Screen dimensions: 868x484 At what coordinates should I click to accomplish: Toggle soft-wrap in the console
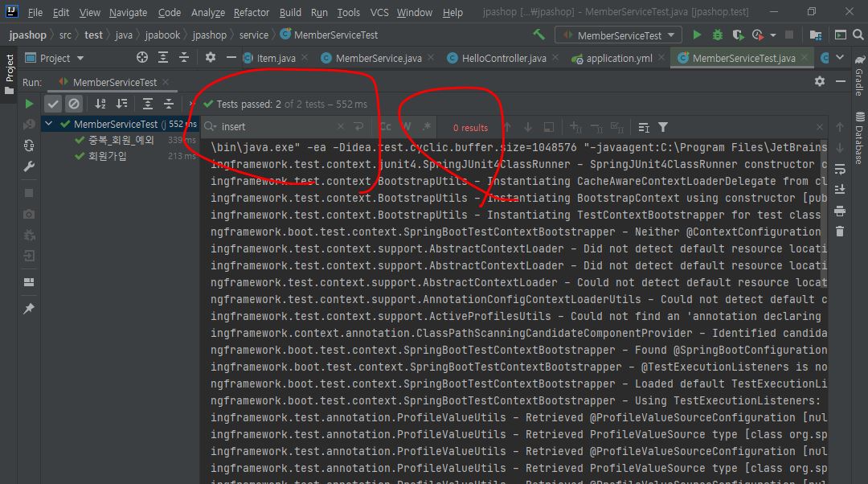tap(840, 169)
